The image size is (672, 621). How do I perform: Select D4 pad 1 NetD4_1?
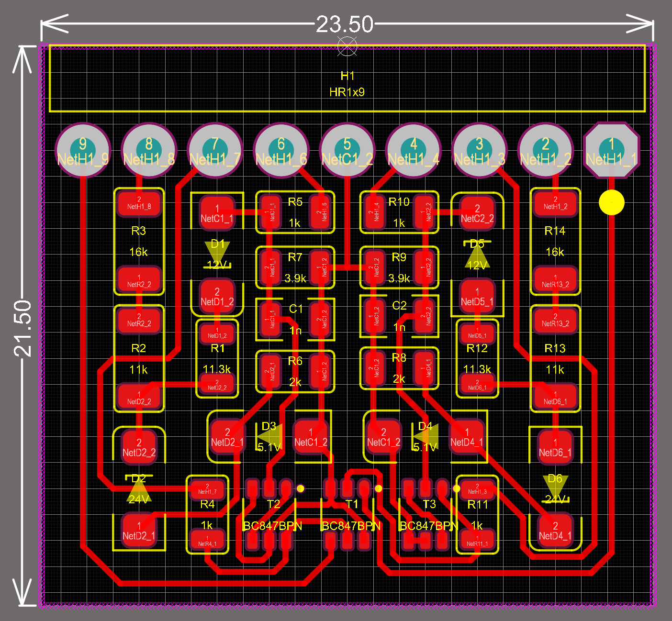pos(467,437)
